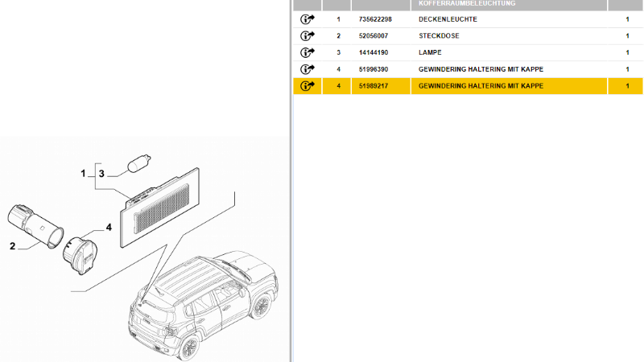Click the ceiling light panel drawing

[161, 204]
